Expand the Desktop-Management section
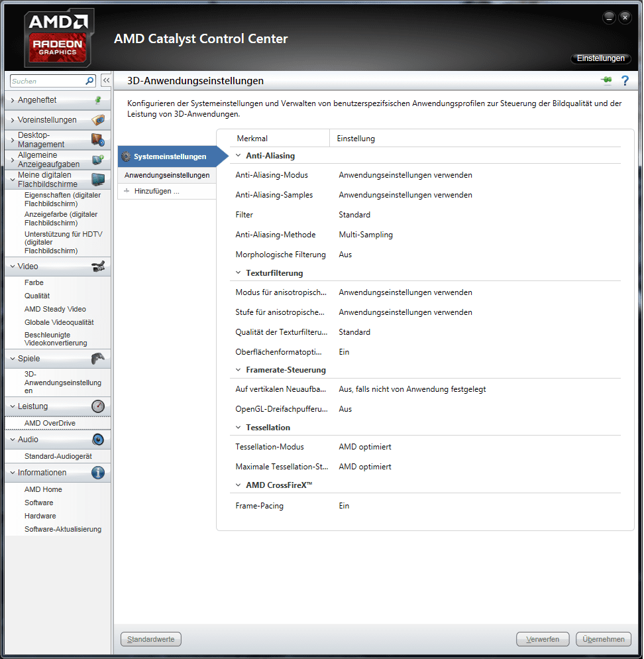Image resolution: width=644 pixels, height=659 pixels. click(12, 139)
